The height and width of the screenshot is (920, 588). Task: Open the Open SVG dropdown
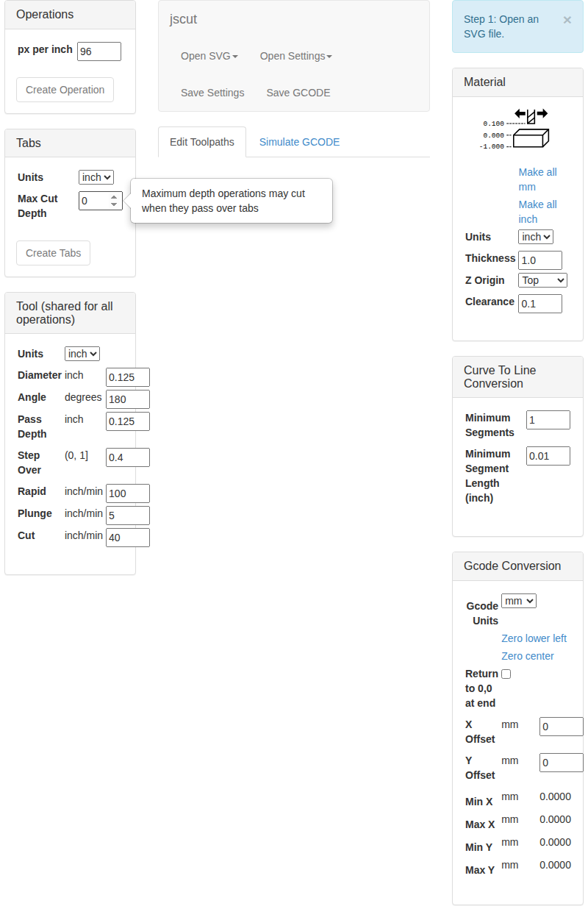209,56
